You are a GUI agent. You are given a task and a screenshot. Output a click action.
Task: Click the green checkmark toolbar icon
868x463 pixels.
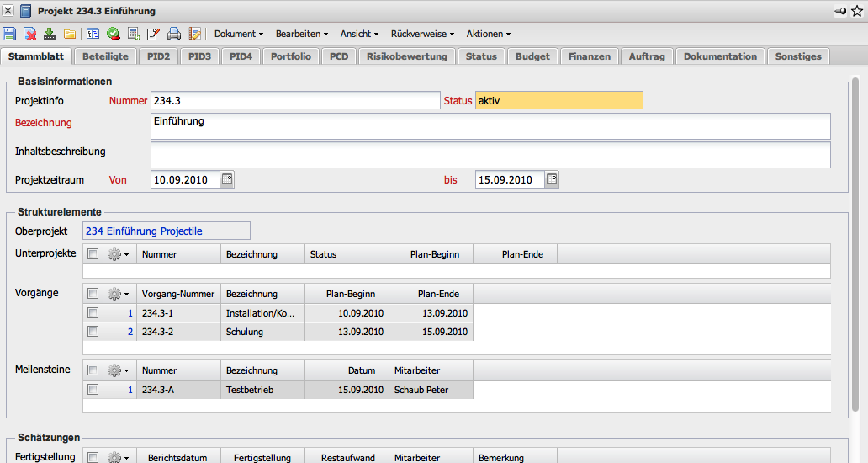(x=113, y=34)
